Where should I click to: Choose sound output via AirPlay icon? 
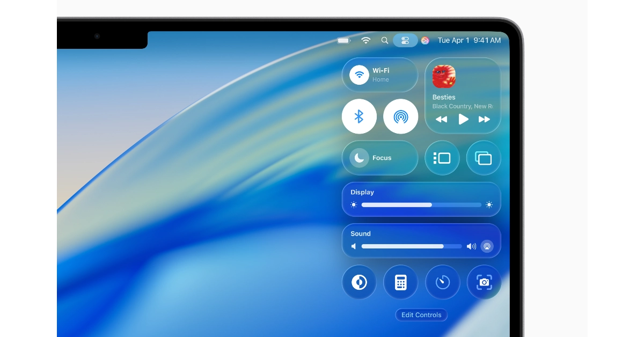tap(487, 246)
